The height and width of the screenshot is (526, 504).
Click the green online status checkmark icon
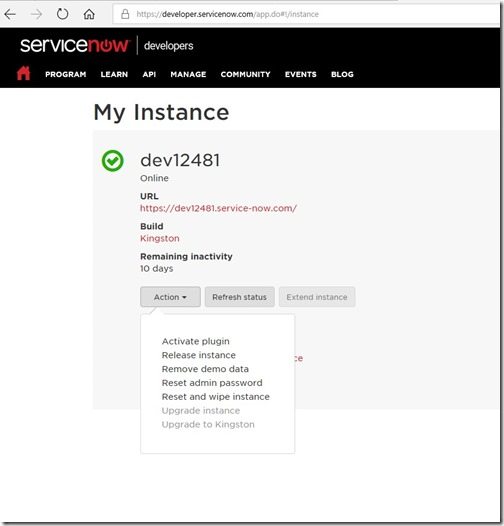tap(113, 161)
